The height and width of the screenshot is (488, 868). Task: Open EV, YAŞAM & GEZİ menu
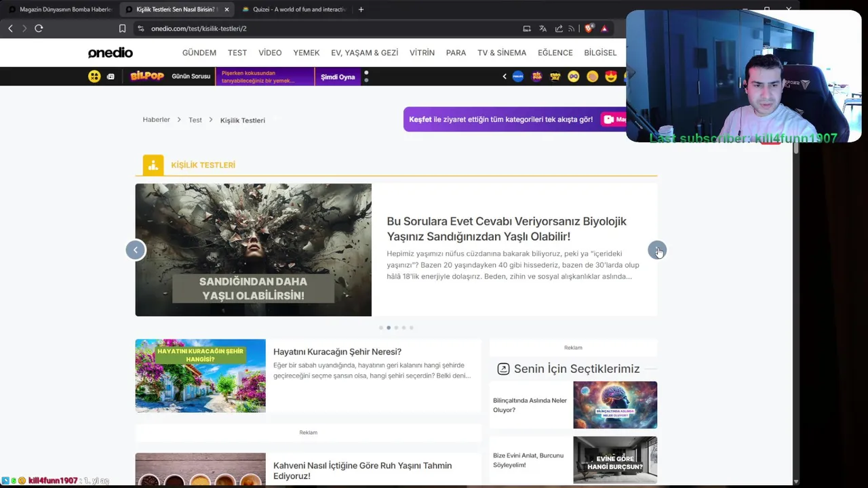(x=364, y=53)
